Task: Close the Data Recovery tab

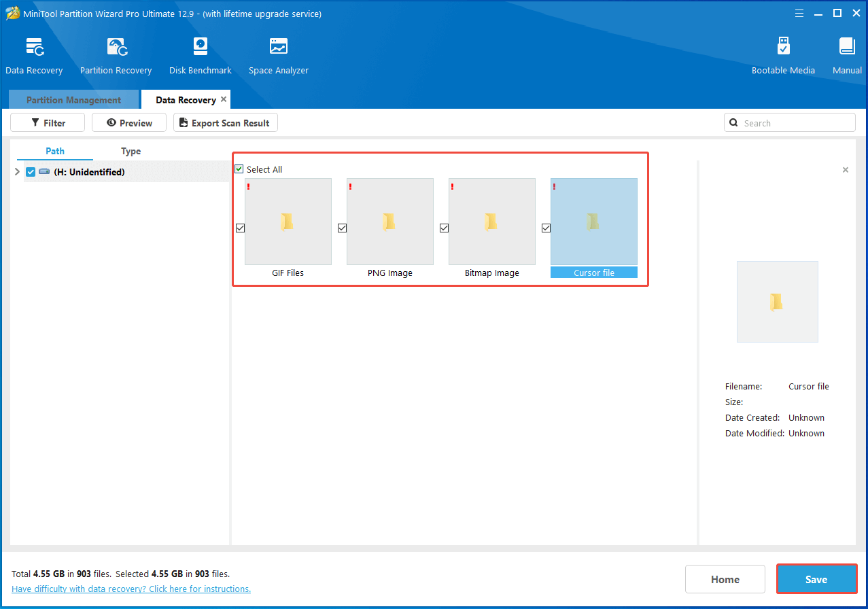Action: (224, 99)
